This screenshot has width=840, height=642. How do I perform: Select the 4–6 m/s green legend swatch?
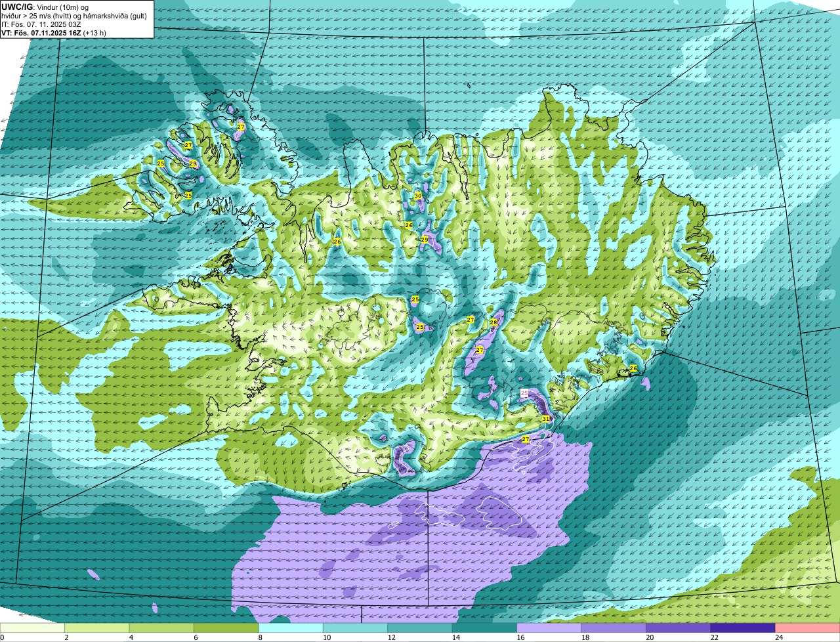(x=161, y=628)
